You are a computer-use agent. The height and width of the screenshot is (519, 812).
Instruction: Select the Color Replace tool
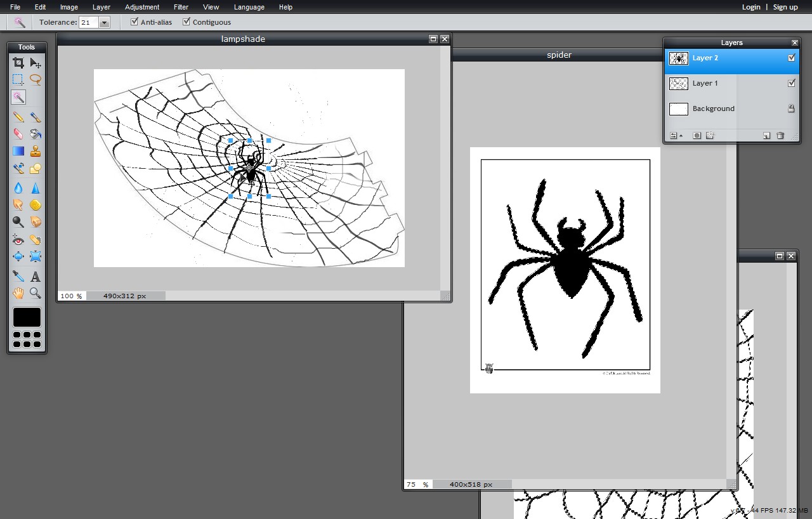coord(18,168)
